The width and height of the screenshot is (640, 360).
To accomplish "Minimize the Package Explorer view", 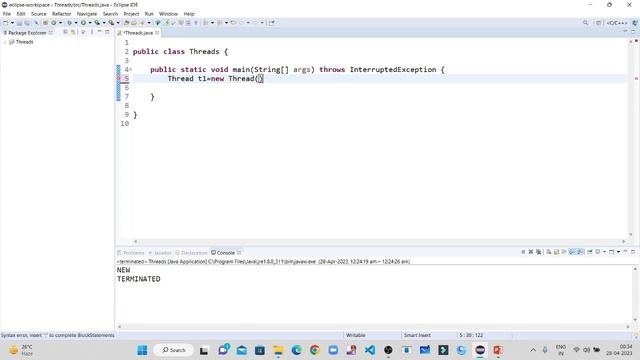I will click(100, 32).
